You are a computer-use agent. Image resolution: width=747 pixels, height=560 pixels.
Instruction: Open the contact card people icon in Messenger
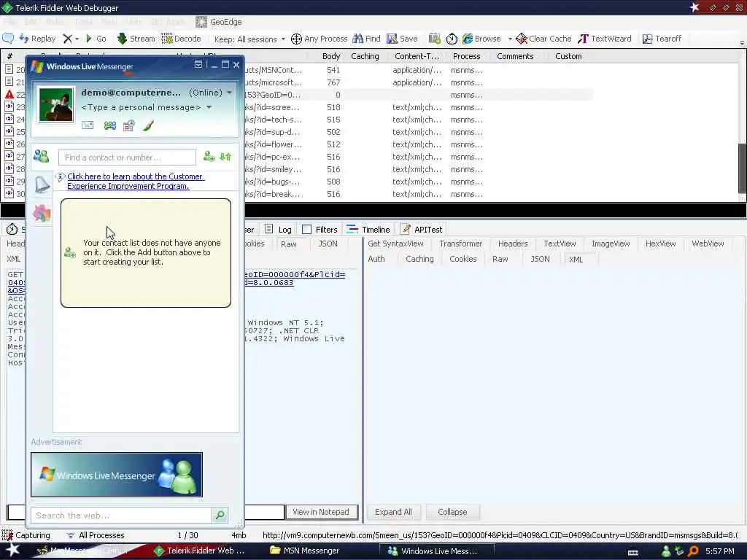(110, 125)
